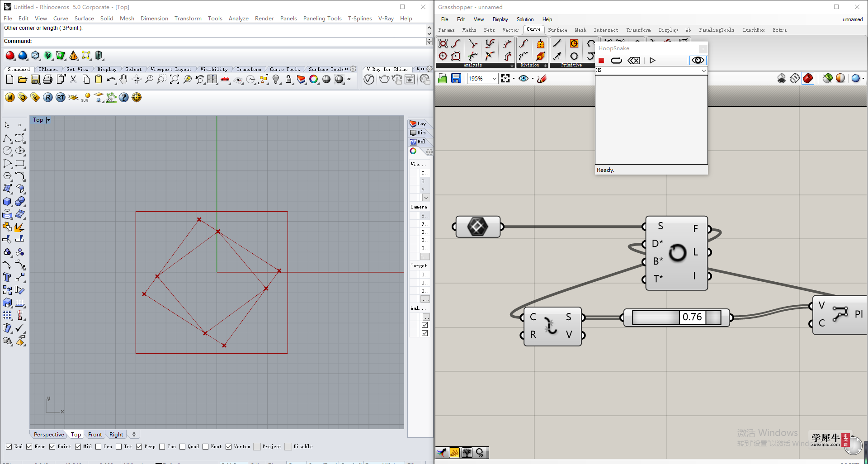Expand more Rhino toolbar tabs after Surface Tools
Viewport: 868px width, 464px height.
346,69
